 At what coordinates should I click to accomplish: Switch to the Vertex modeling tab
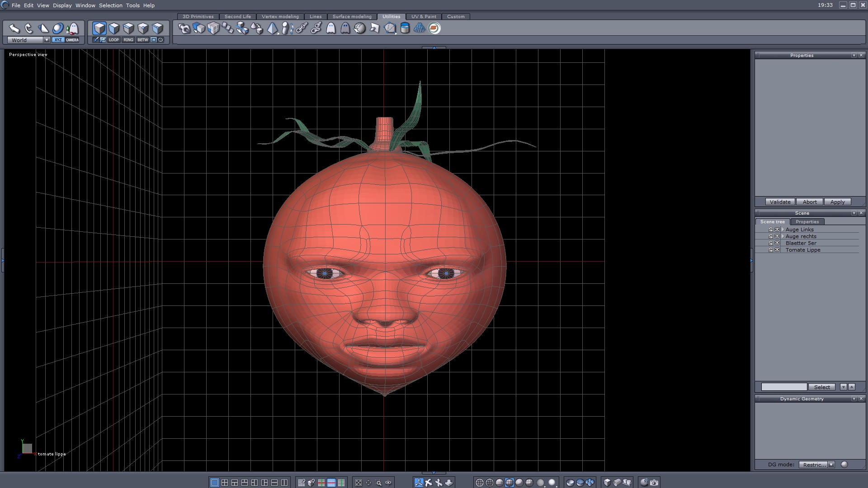[x=280, y=16]
